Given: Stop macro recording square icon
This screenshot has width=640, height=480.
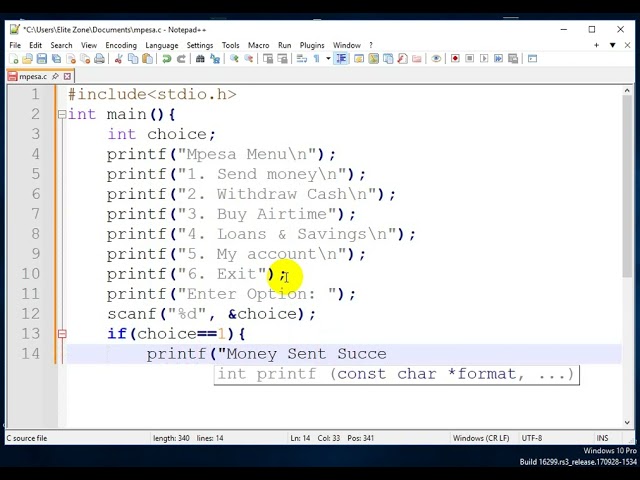Looking at the screenshot, I should coord(469,59).
